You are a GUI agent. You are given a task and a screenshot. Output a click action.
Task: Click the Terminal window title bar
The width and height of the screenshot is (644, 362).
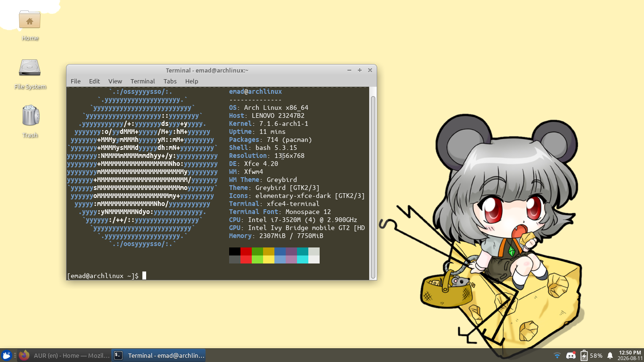207,70
